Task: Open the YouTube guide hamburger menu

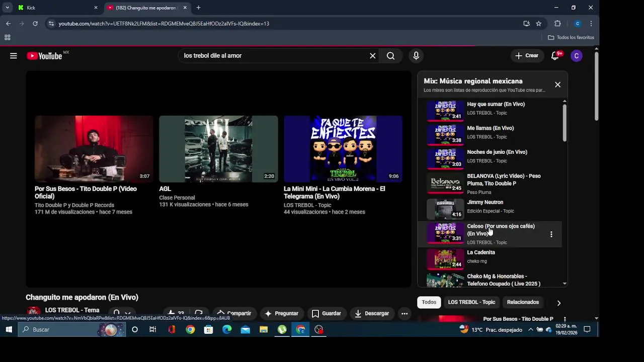Action: [x=14, y=56]
